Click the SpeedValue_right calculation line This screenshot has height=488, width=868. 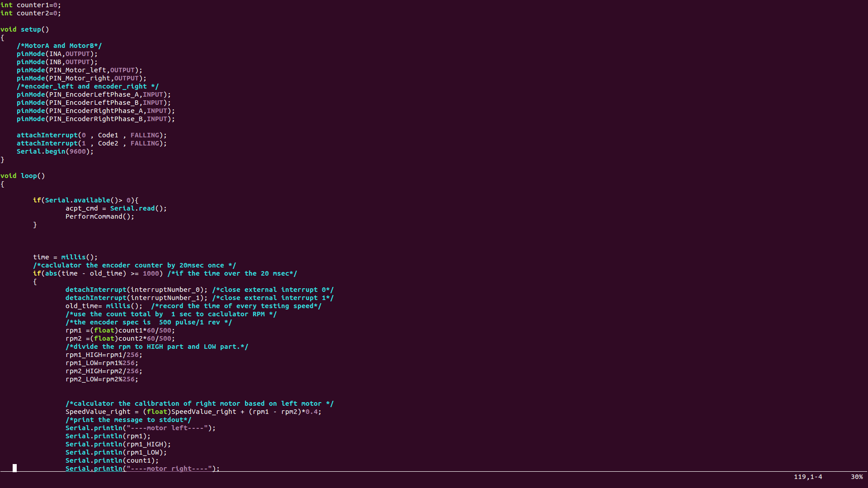click(193, 412)
